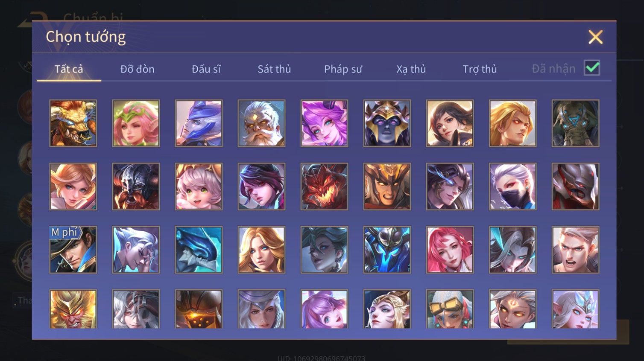The image size is (644, 361).
Task: Filter heroes by 'Pháp sư' tab
Action: (343, 69)
